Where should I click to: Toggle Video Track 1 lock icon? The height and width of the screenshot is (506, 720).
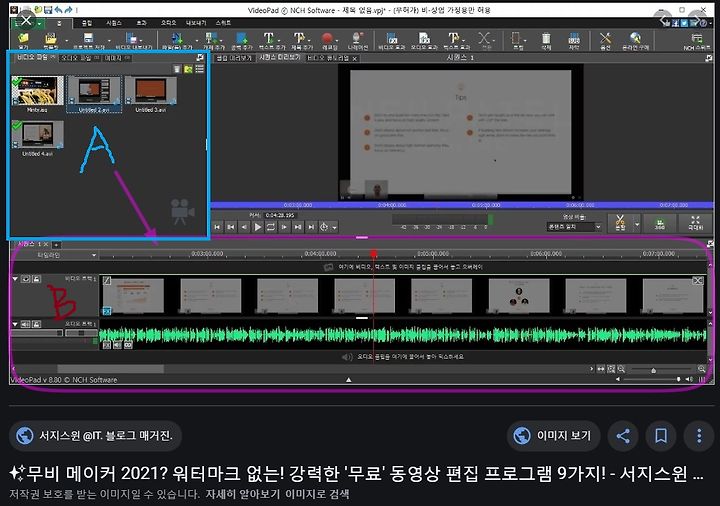pyautogui.click(x=36, y=279)
